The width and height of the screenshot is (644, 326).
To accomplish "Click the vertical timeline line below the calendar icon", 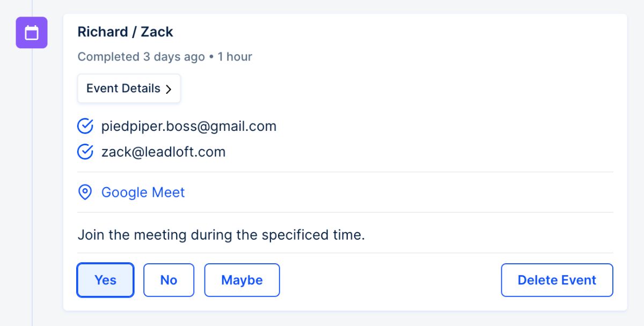I will [32, 188].
